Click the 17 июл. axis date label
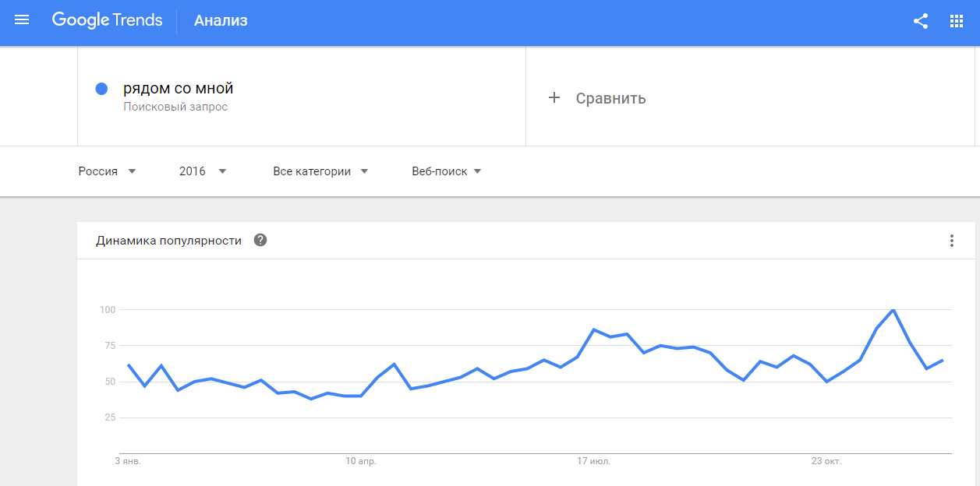This screenshot has width=980, height=486. (x=594, y=461)
